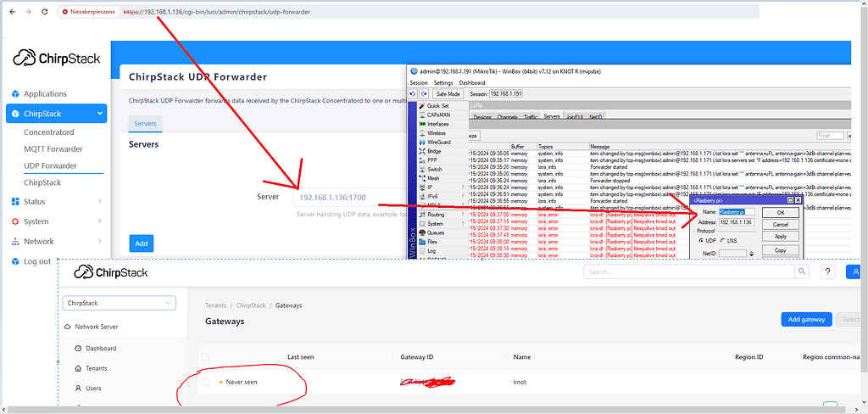Select the LNS protocol radio button
This screenshot has width=868, height=414.
click(x=723, y=239)
